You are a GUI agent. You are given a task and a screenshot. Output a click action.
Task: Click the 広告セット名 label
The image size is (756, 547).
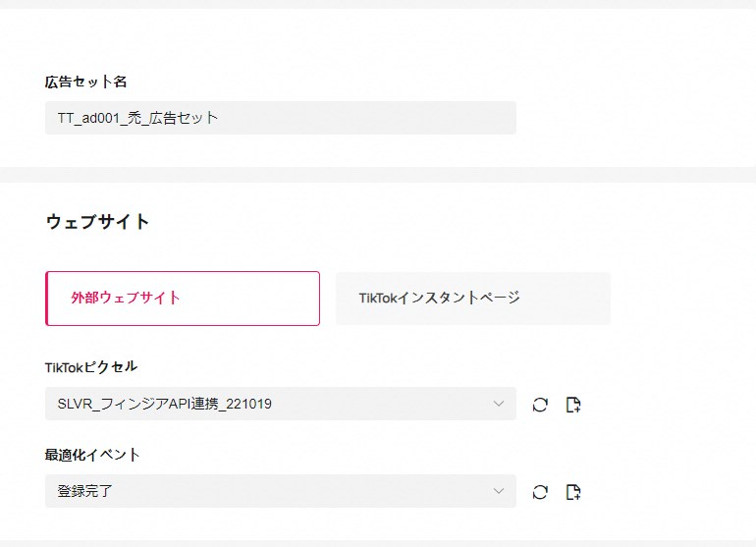tap(86, 82)
